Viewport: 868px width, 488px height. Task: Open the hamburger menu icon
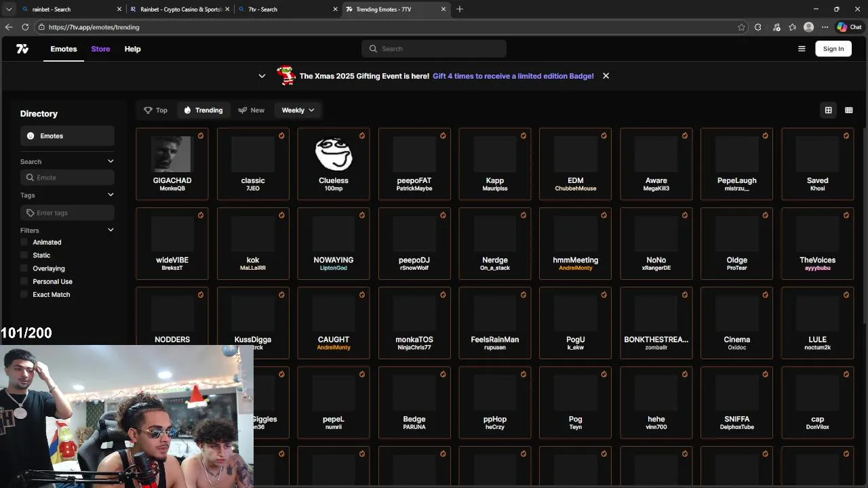[802, 49]
